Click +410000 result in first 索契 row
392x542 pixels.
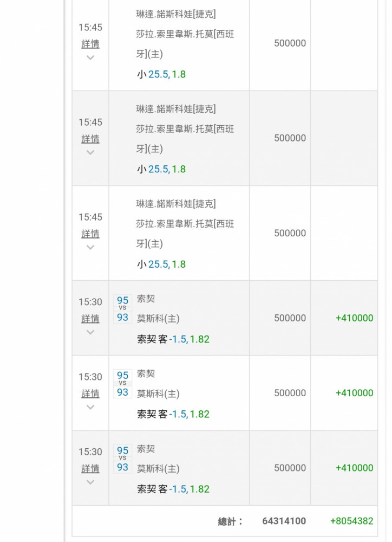tap(354, 318)
